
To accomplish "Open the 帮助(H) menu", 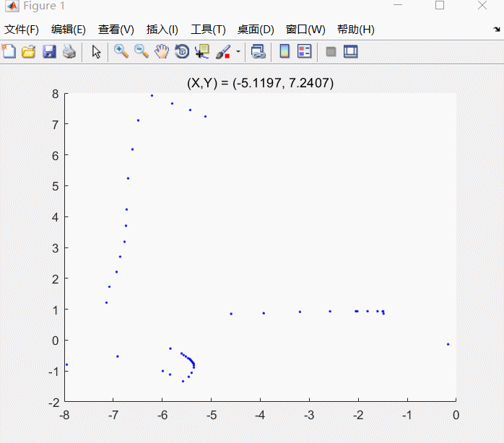I will tap(355, 30).
